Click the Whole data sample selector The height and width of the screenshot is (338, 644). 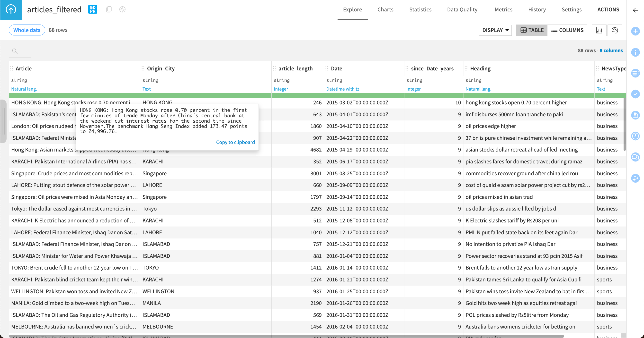[27, 30]
